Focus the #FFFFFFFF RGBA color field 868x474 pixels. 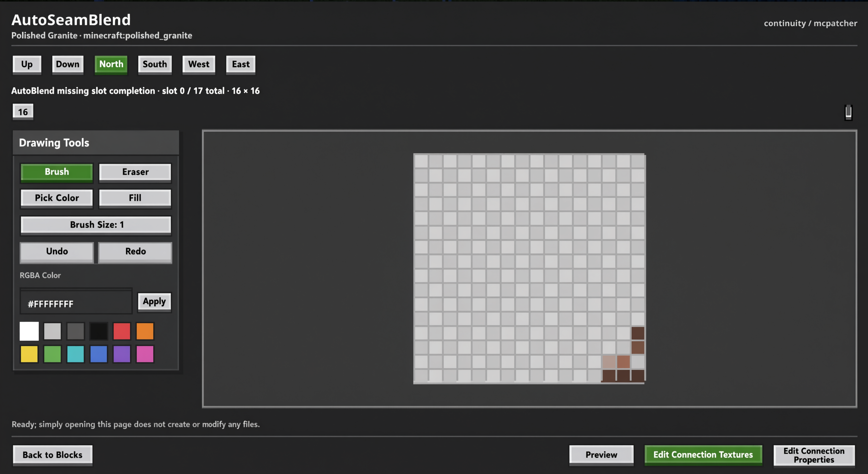point(76,301)
